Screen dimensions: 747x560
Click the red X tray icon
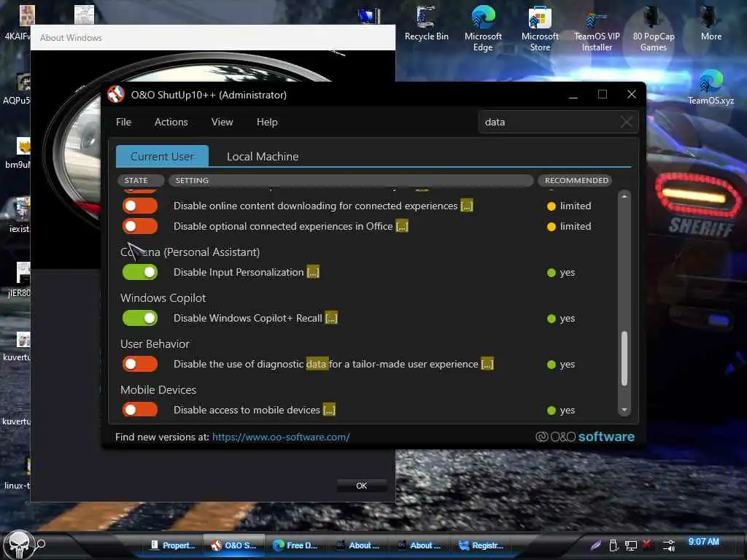click(x=646, y=544)
